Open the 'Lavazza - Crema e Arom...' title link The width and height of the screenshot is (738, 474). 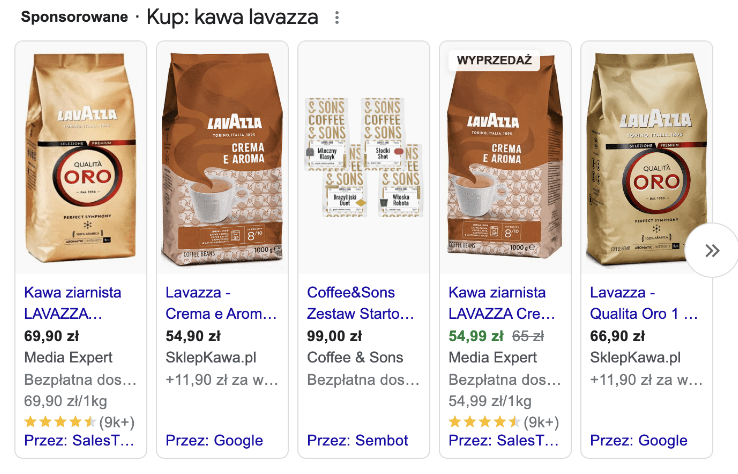click(x=221, y=303)
